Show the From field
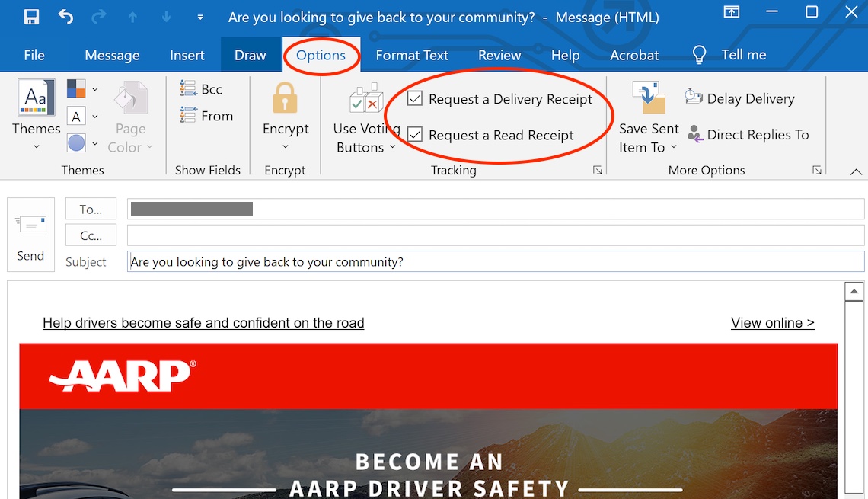Image resolution: width=868 pixels, height=499 pixels. [x=206, y=116]
